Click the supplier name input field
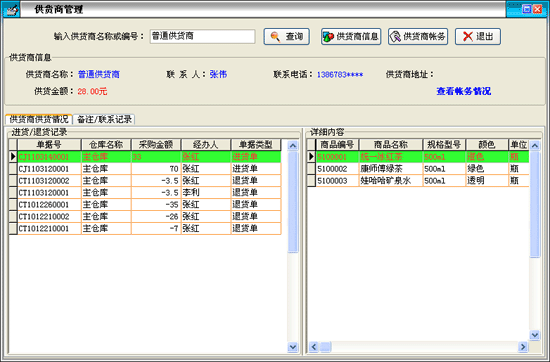Screen dimensions: 550x362 pyautogui.click(x=202, y=36)
